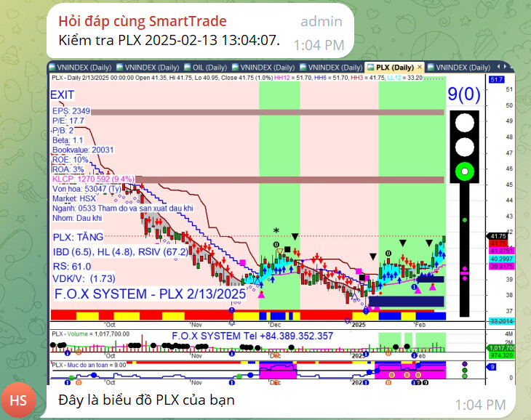531x420 pixels.
Task: Click the Nhom: Dau khi line
Action: tap(77, 218)
